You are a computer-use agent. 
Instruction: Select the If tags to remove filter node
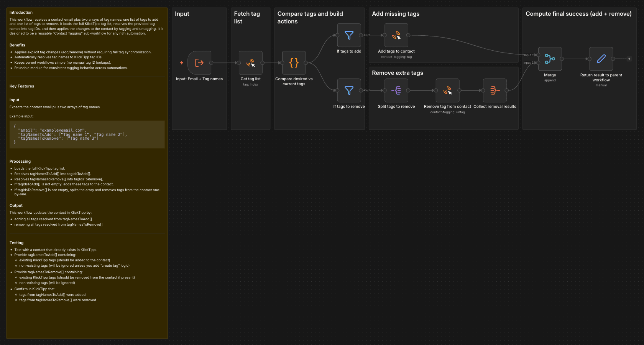click(349, 91)
